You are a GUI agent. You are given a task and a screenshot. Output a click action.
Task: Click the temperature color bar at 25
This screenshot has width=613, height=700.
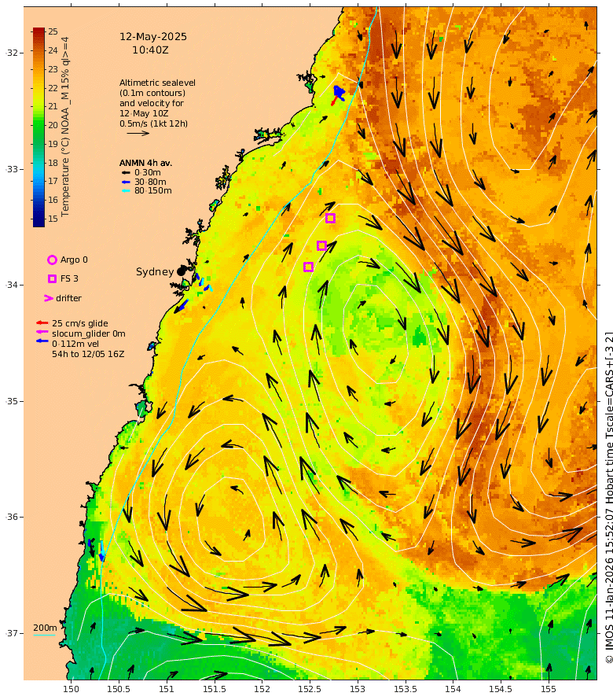[x=39, y=31]
